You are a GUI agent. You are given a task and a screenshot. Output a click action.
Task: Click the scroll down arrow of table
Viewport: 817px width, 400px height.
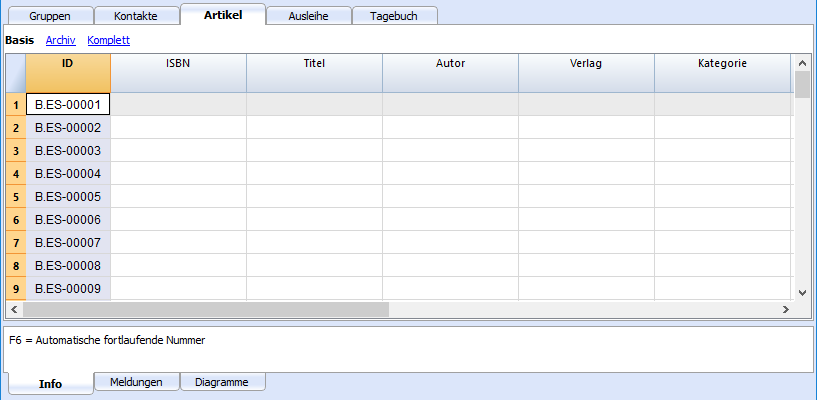802,292
